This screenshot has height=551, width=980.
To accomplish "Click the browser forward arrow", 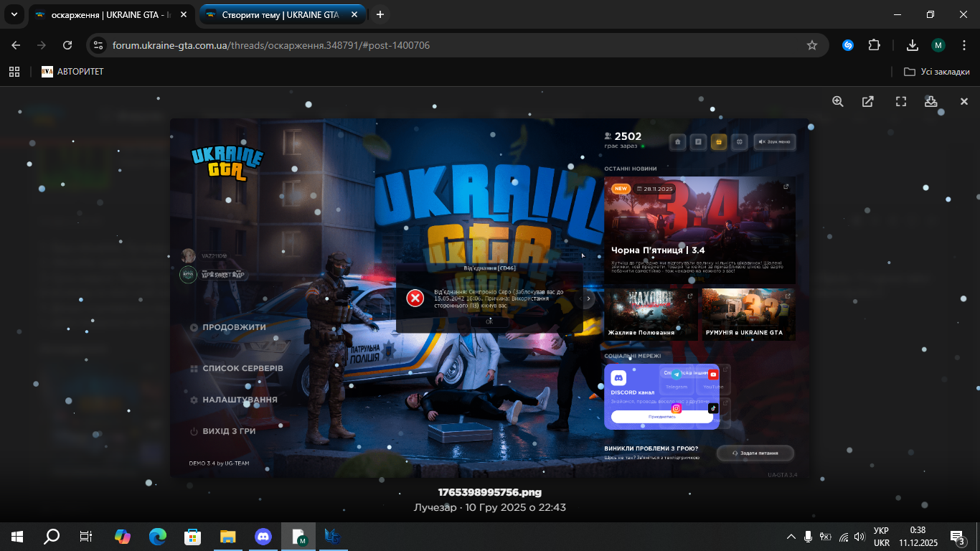I will click(x=42, y=45).
